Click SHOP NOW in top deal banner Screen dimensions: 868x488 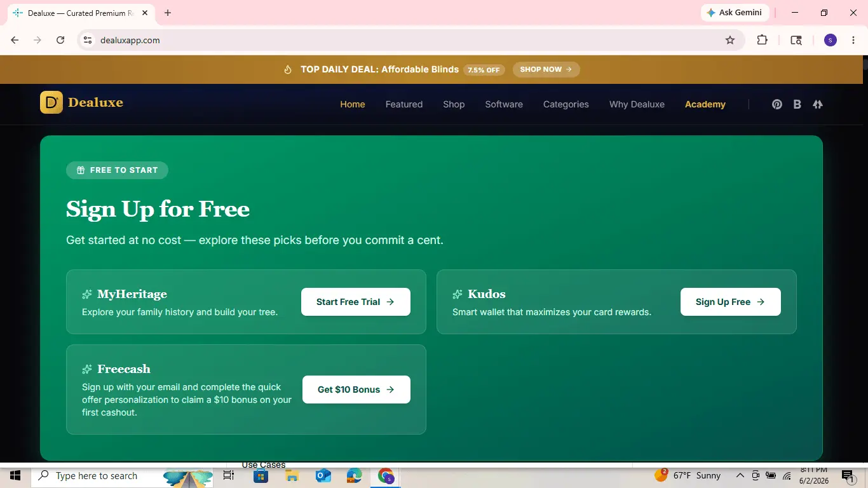546,69
